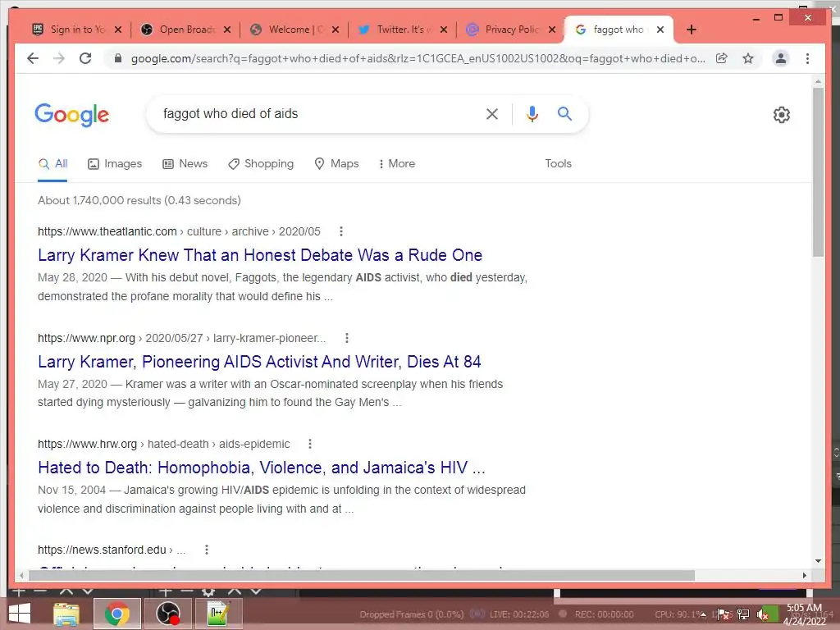Submit search with the blue magnifier icon
Image resolution: width=840 pixels, height=630 pixels.
pos(564,113)
